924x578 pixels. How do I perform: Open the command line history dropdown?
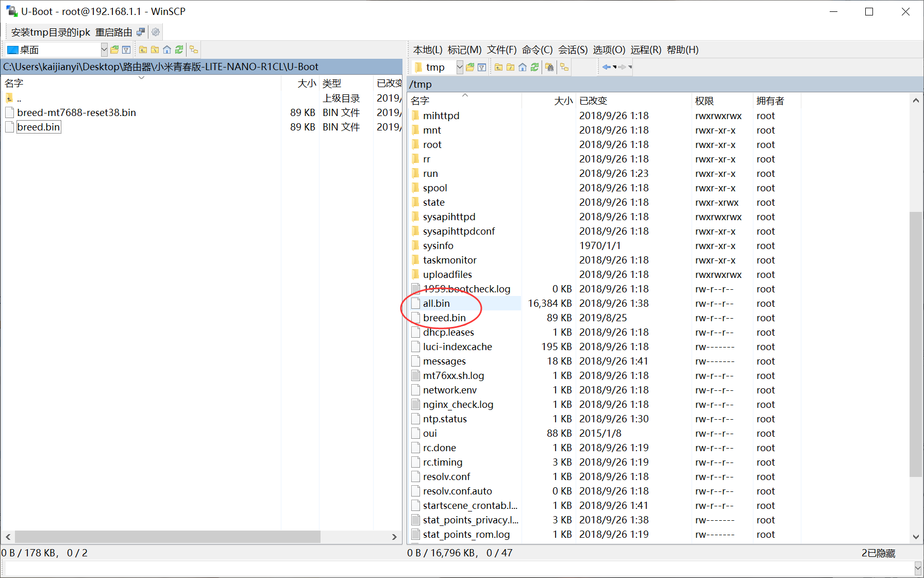[917, 568]
